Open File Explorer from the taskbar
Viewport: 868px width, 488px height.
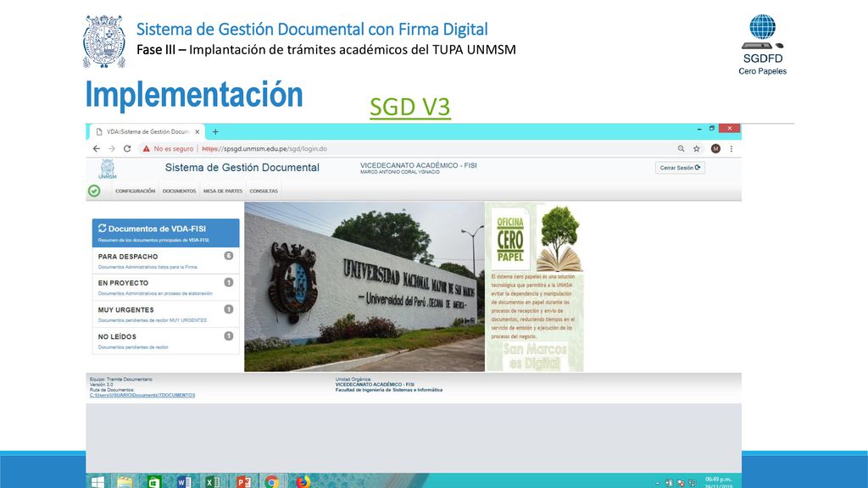tap(125, 482)
